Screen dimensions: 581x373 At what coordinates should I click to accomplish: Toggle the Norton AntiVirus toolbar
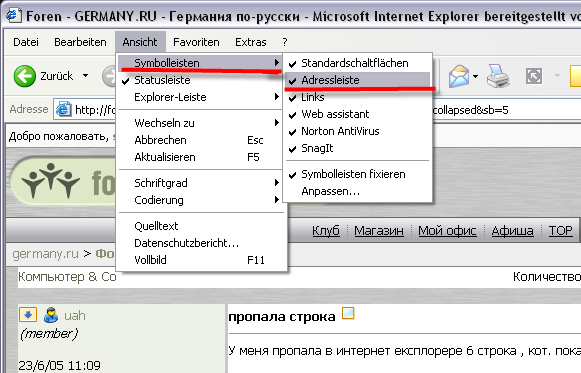[357, 131]
